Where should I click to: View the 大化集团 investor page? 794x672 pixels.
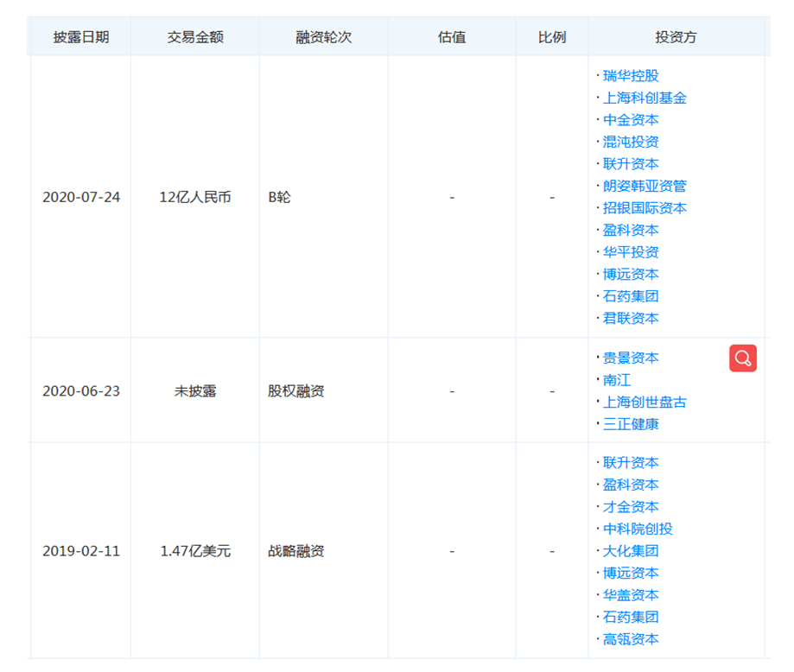631,551
